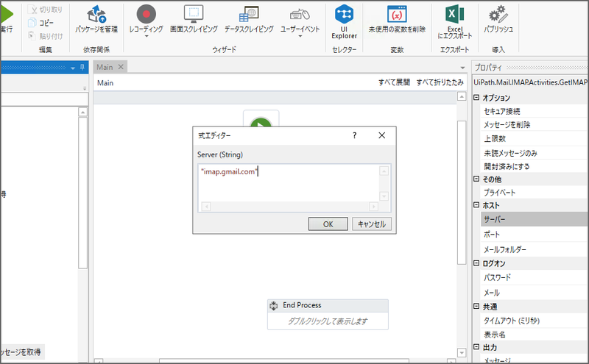
Task: Click the 'ダブルクリックして表示します' placeholder text
Action: coord(328,321)
